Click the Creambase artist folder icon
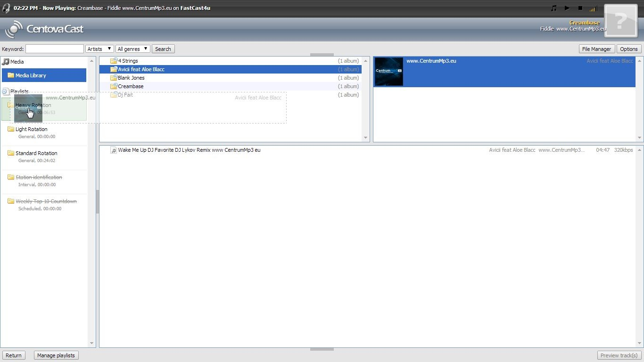The image size is (644, 362). pyautogui.click(x=114, y=86)
